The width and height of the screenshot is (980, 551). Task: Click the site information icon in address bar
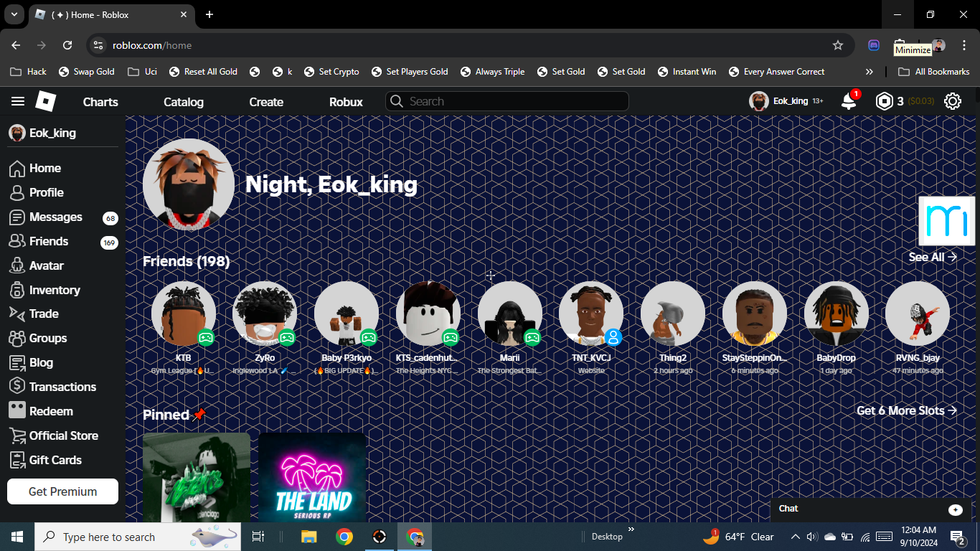click(x=98, y=45)
